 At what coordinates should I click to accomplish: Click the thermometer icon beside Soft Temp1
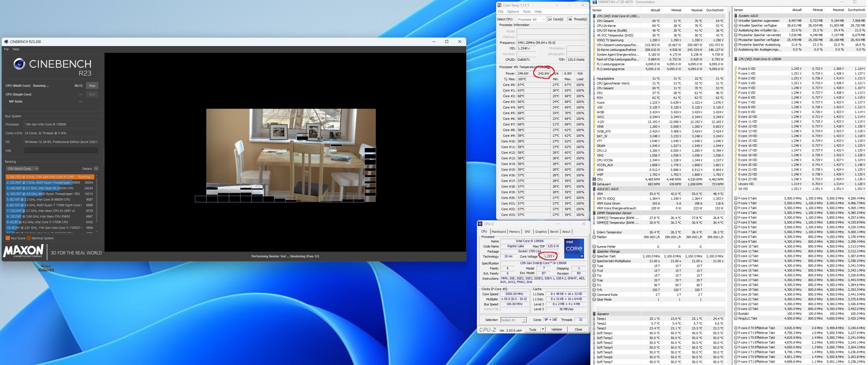(594, 333)
